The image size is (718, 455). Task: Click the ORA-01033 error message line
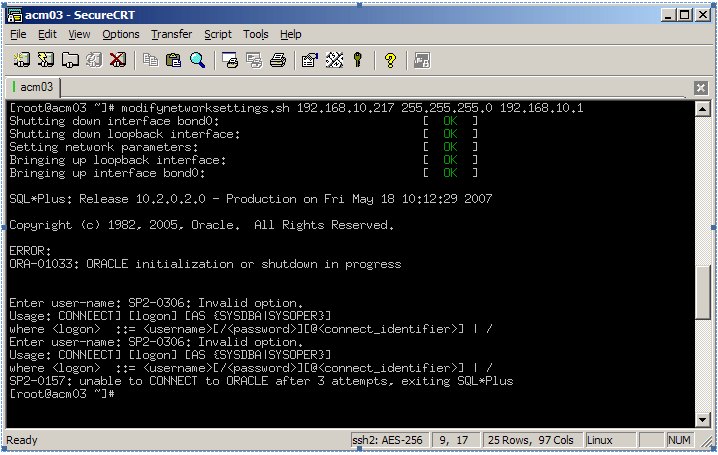pos(205,264)
